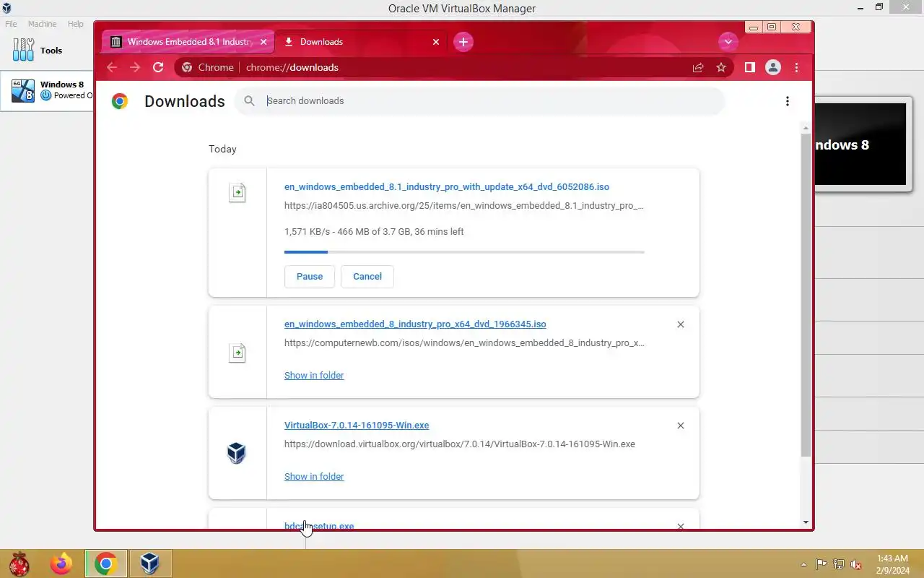
Task: Remove VirtualBox-7.0.14 entry from list
Action: click(x=681, y=426)
